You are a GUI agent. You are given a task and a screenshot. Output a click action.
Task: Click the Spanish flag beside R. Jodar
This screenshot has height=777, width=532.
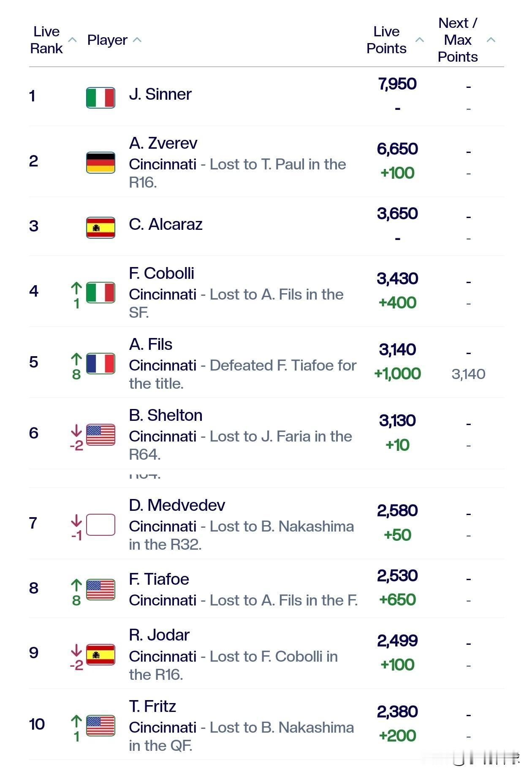(100, 654)
